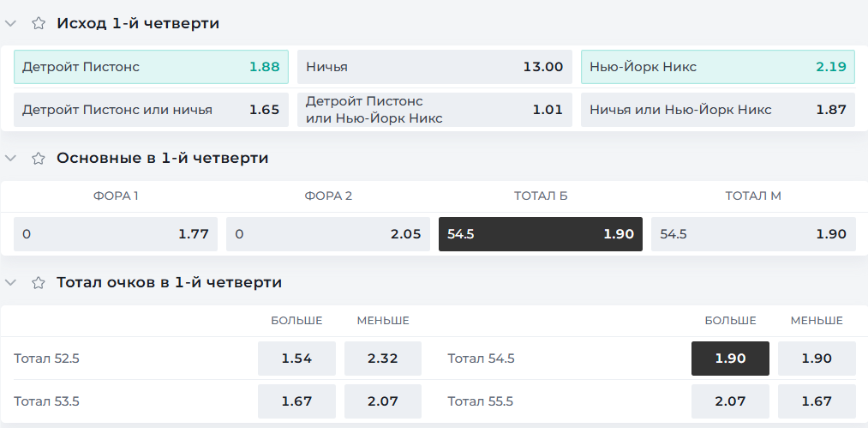Select Тотал М 54.5 at 1.90
The image size is (868, 428).
pyautogui.click(x=753, y=234)
